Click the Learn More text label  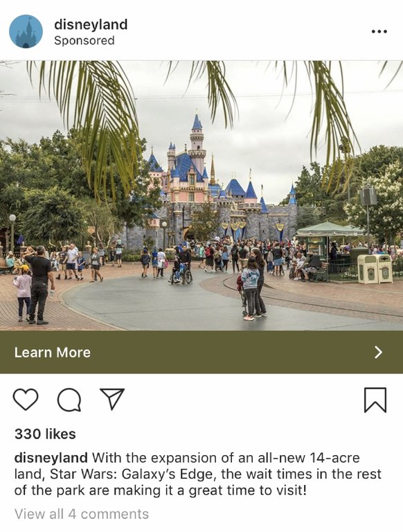point(52,352)
